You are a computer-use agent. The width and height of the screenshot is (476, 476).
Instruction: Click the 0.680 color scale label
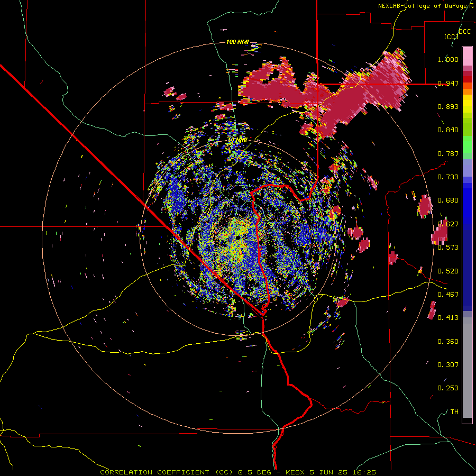448,200
